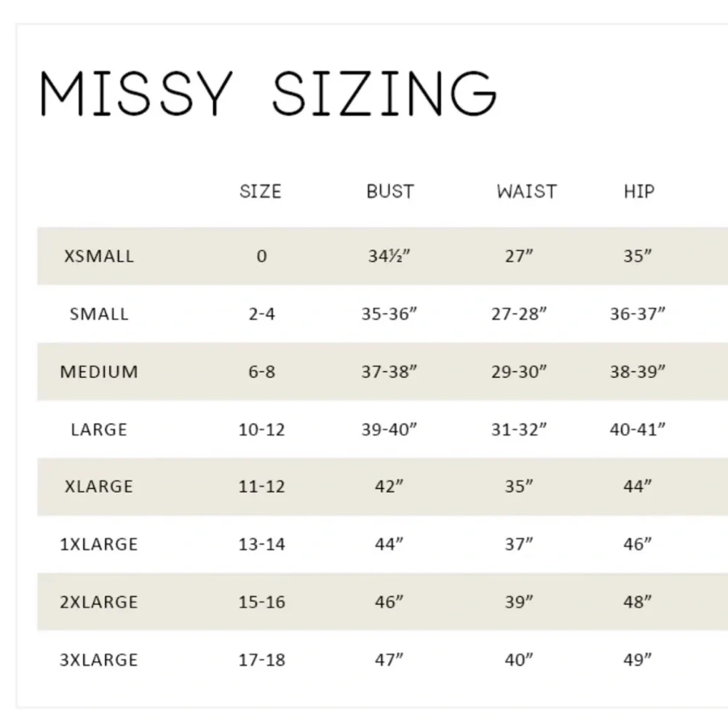Image resolution: width=728 pixels, height=728 pixels.
Task: Click the 34½" bust measurement
Action: tap(389, 256)
